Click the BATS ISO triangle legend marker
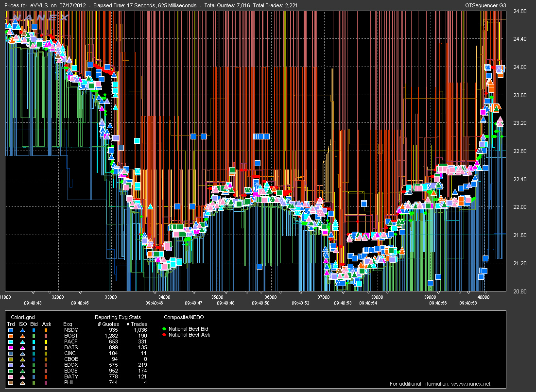Viewport: 536px width, 392px height. pos(22,348)
